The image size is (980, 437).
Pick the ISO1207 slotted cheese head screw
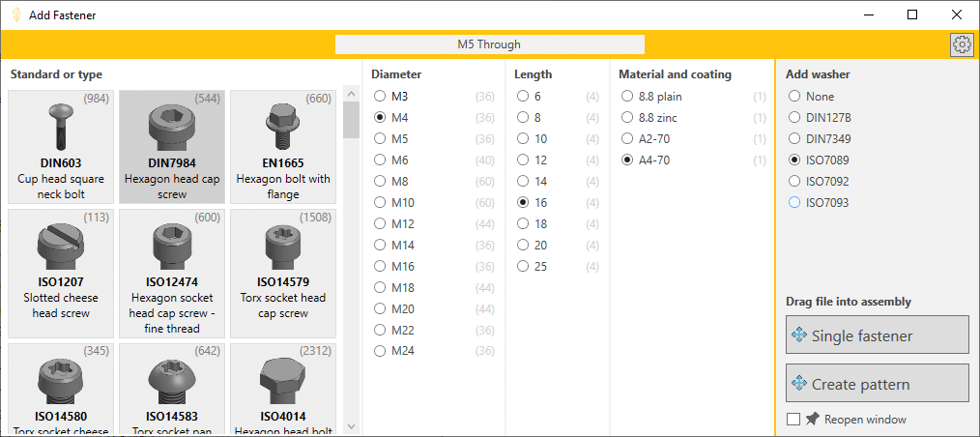pos(60,273)
